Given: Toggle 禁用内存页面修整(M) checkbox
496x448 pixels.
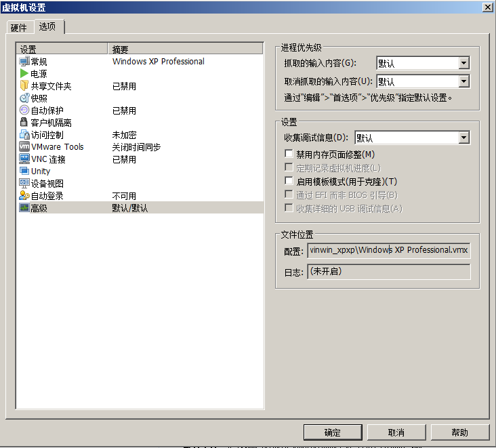Looking at the screenshot, I should click(289, 154).
